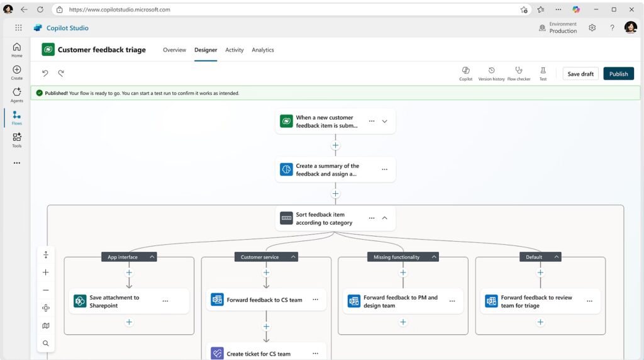
Task: Switch to the Analytics tab
Action: tap(262, 50)
